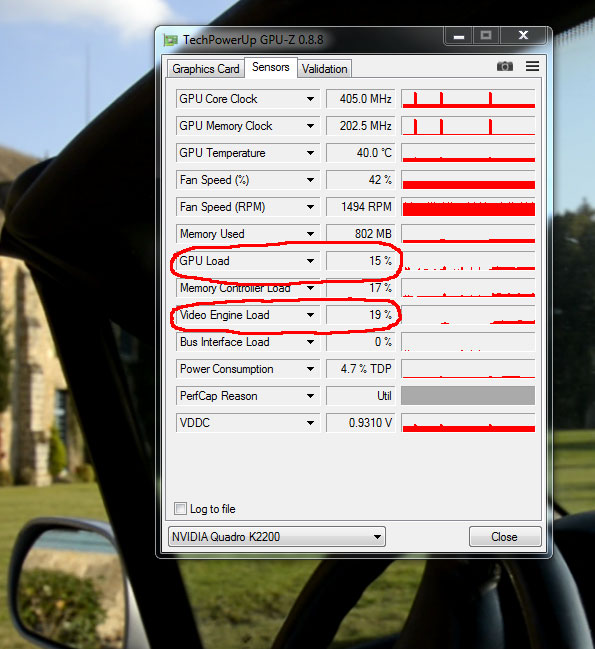Open the Fan Speed (RPM) dropdown arrow
Screen dimensions: 595x649
point(310,207)
